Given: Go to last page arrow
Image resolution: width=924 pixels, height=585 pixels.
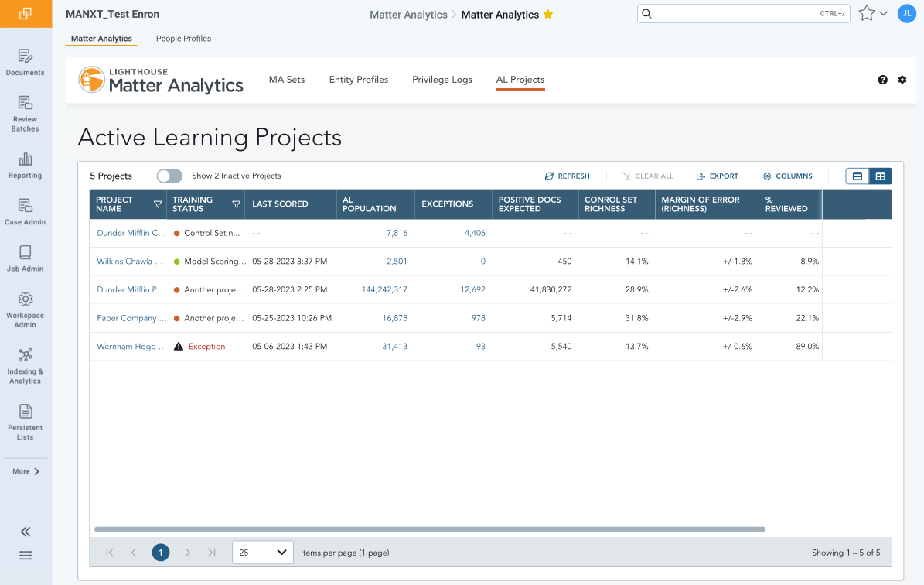Looking at the screenshot, I should 212,552.
